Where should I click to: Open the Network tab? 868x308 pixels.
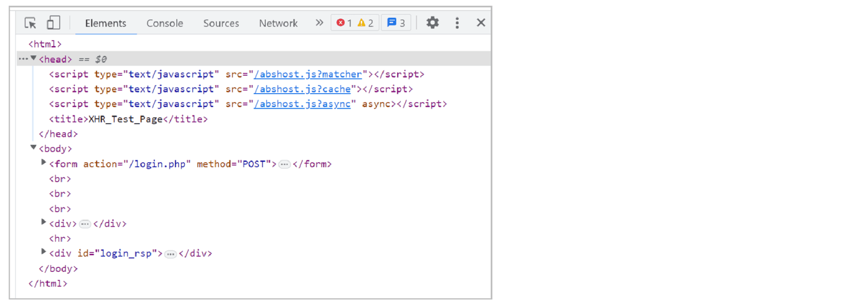pyautogui.click(x=278, y=24)
